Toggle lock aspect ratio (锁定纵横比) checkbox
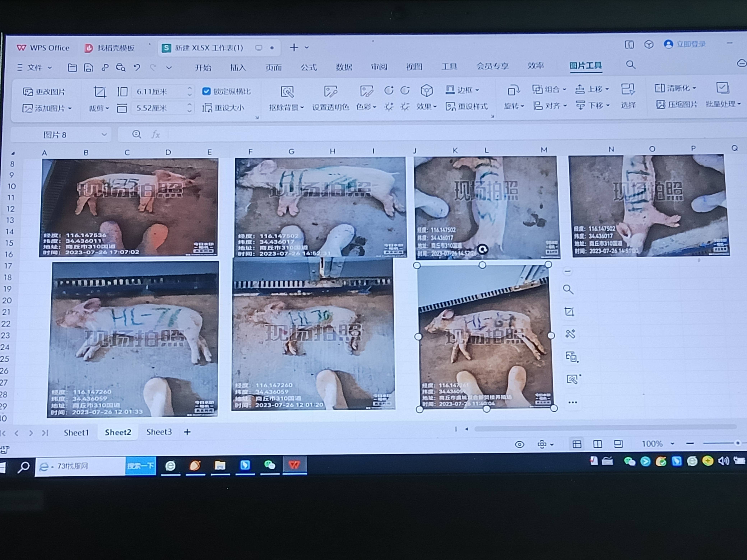747x560 pixels. pos(206,92)
